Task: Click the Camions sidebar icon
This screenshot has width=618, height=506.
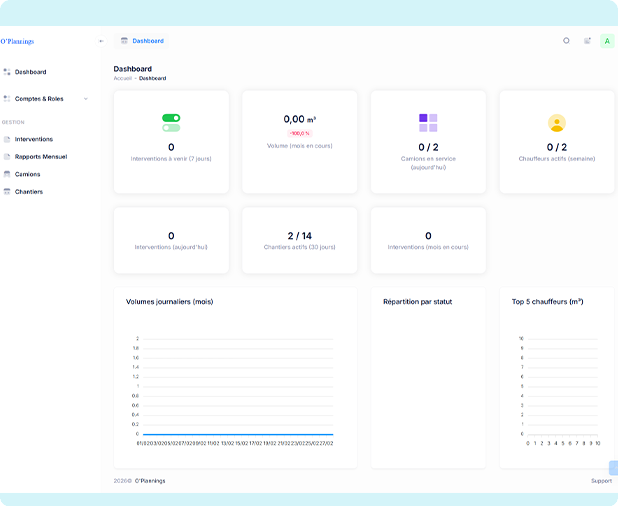Action: click(7, 174)
